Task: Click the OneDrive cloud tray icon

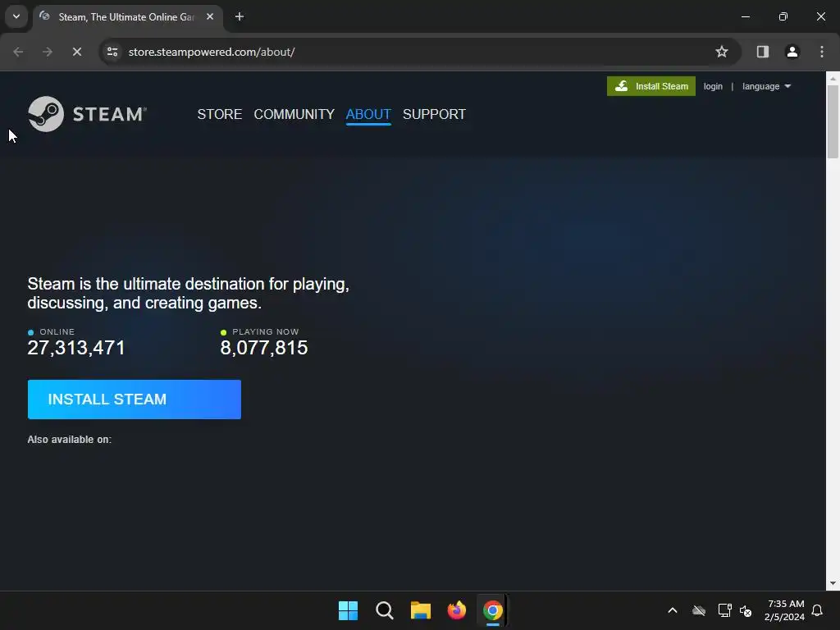Action: pyautogui.click(x=699, y=610)
